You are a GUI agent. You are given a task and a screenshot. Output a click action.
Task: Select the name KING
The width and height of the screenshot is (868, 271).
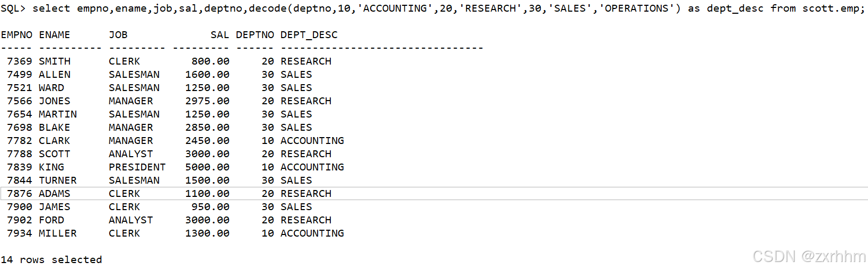[51, 167]
